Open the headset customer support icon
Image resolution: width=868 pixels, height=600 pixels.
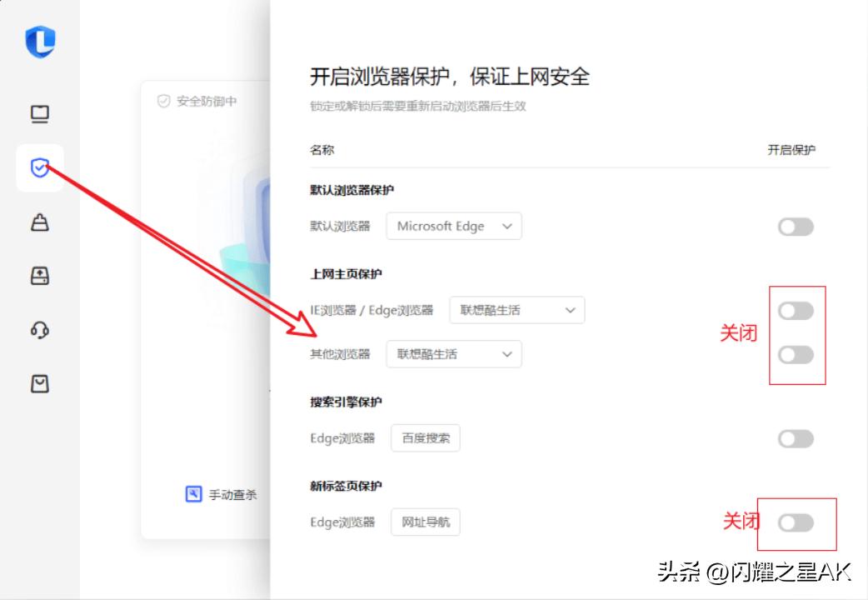click(x=40, y=330)
